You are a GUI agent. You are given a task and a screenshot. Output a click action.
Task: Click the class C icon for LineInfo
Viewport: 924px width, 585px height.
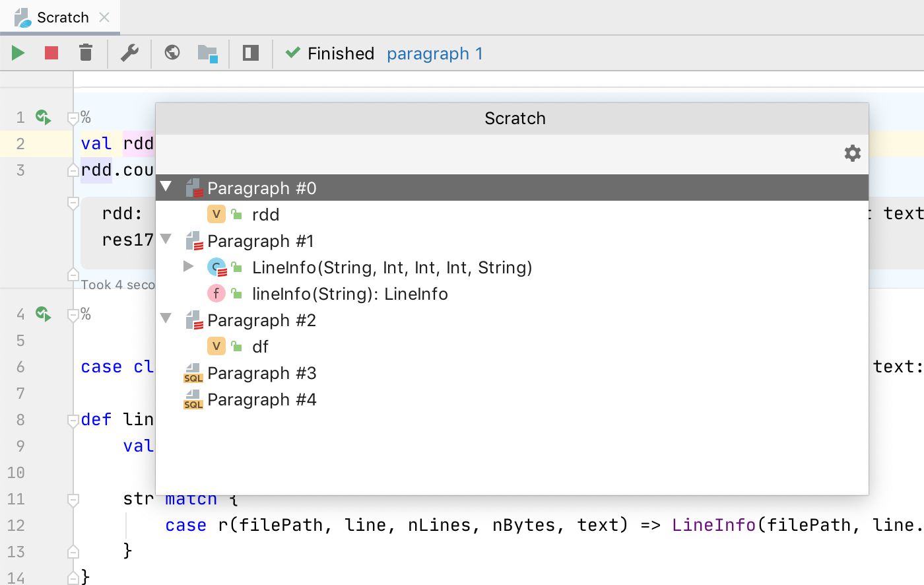pos(216,267)
